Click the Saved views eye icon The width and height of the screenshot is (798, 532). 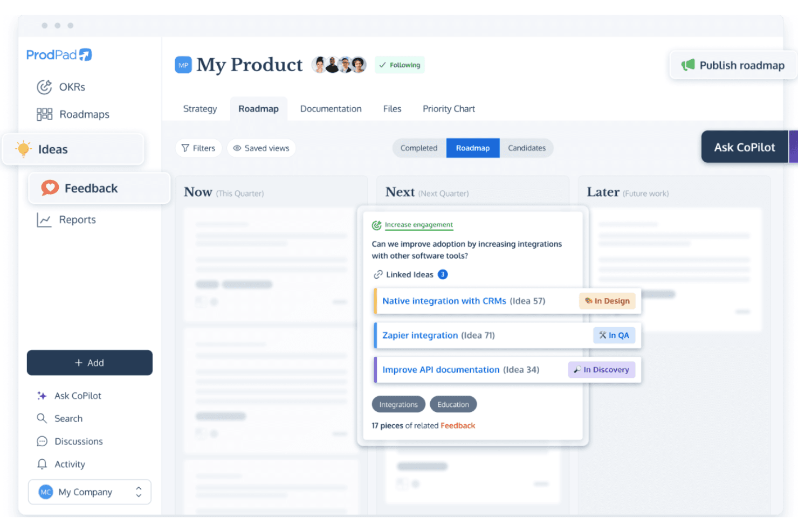tap(237, 148)
